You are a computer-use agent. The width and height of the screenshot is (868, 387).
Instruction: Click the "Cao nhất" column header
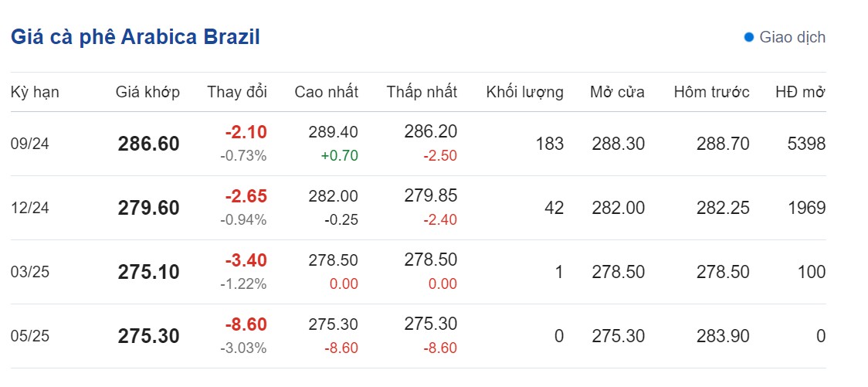pos(326,93)
